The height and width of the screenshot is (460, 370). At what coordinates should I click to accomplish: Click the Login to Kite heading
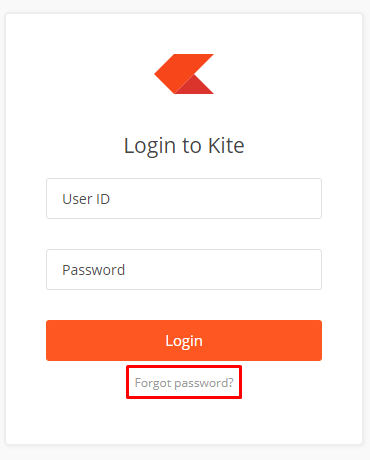tap(184, 146)
